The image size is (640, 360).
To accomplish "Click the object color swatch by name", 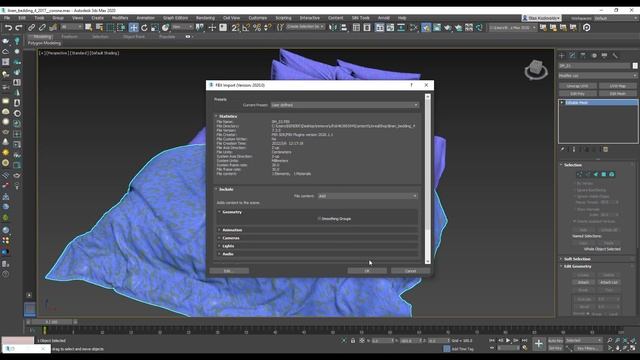I will [635, 66].
